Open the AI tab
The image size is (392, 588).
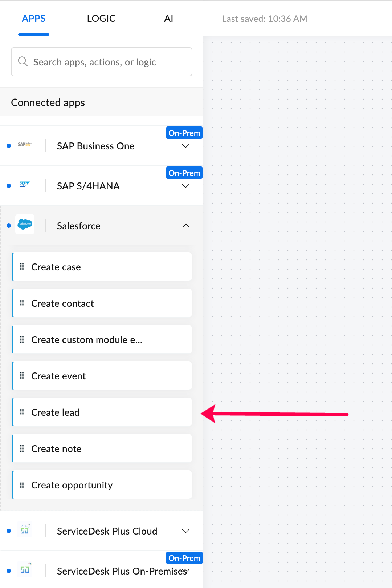168,19
